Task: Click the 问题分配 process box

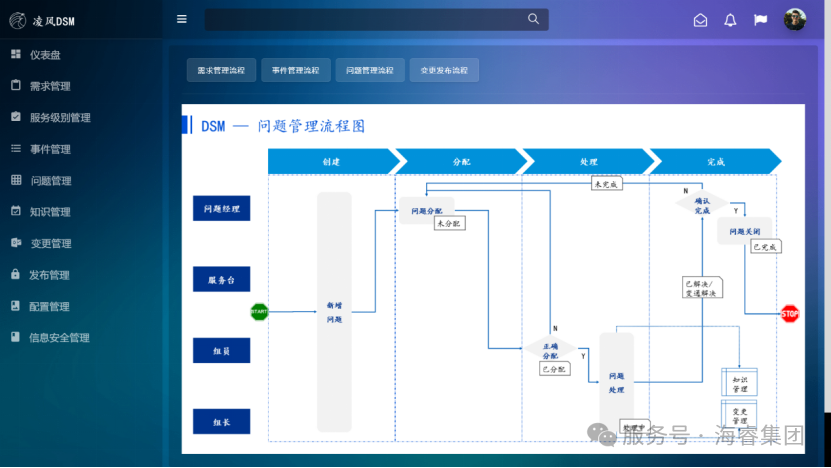Action: (427, 210)
